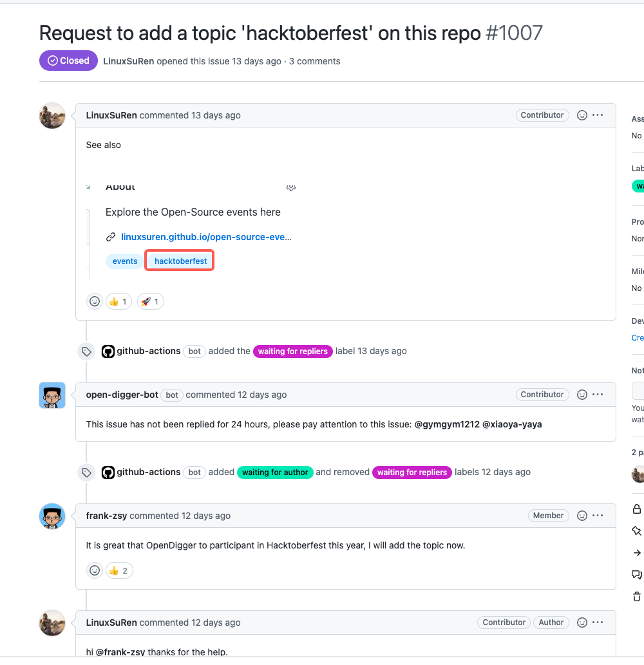Click LinuxSuRen's avatar on the first comment
The height and width of the screenshot is (665, 644).
pyautogui.click(x=52, y=115)
